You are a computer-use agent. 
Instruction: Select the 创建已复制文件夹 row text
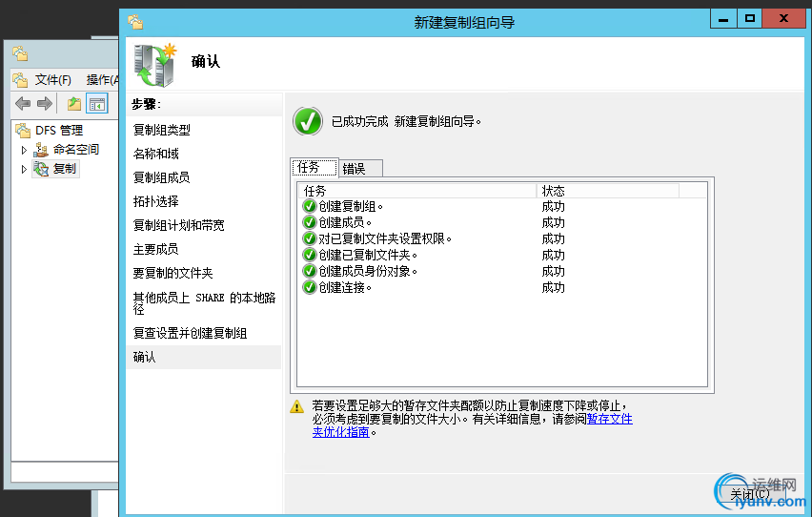point(368,255)
